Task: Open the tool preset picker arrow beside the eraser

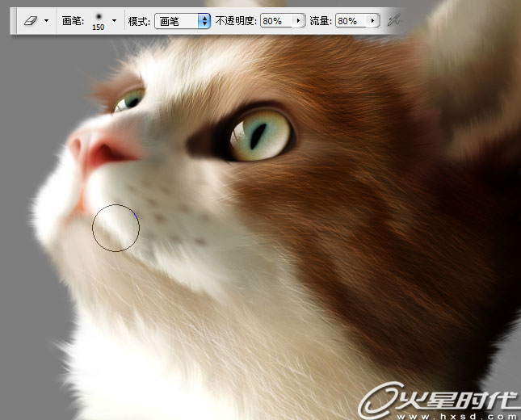Action: pos(46,20)
